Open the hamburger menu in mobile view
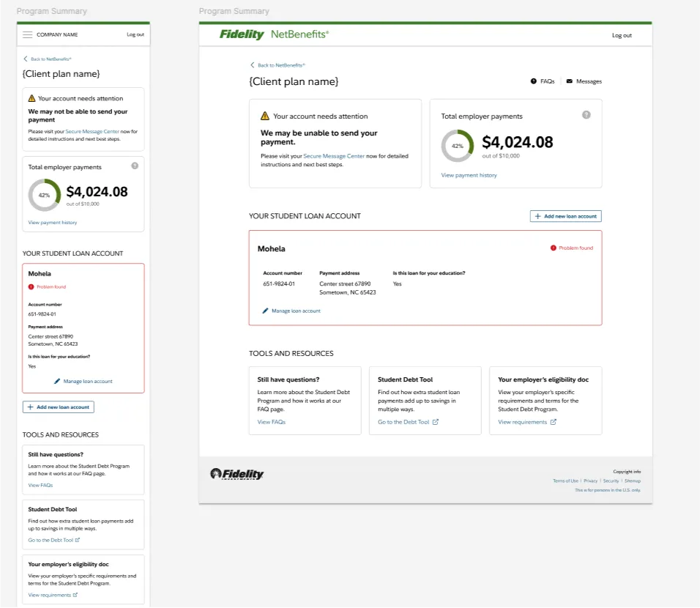Image resolution: width=700 pixels, height=608 pixels. 27,35
